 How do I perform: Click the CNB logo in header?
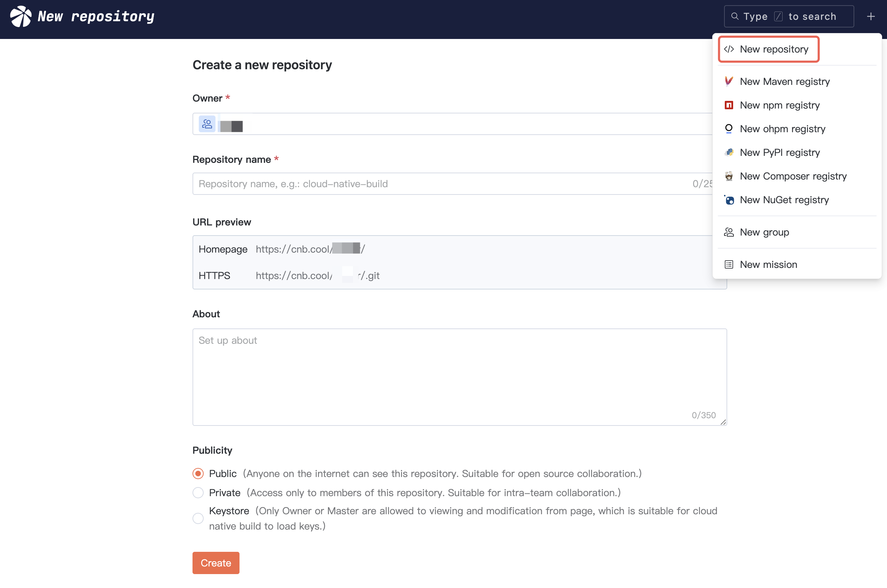(x=21, y=16)
